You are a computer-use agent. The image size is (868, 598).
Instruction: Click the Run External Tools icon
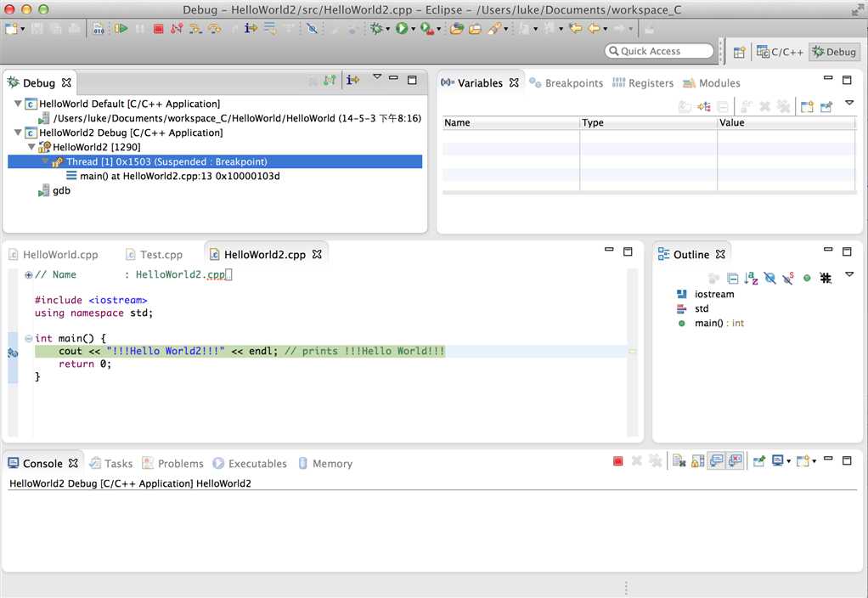[427, 28]
